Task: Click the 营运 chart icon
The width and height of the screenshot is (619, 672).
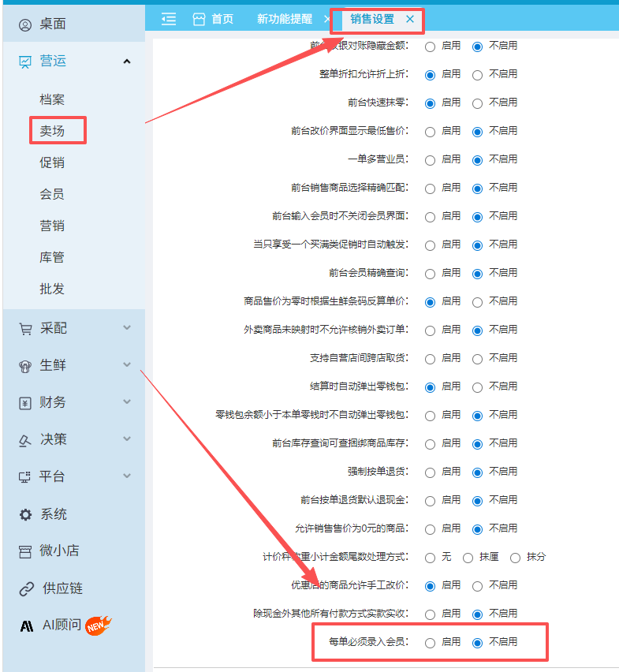Action: 25,62
